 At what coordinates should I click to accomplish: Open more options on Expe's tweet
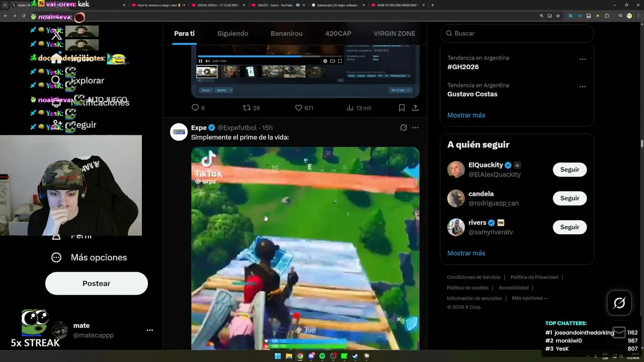pos(415,128)
